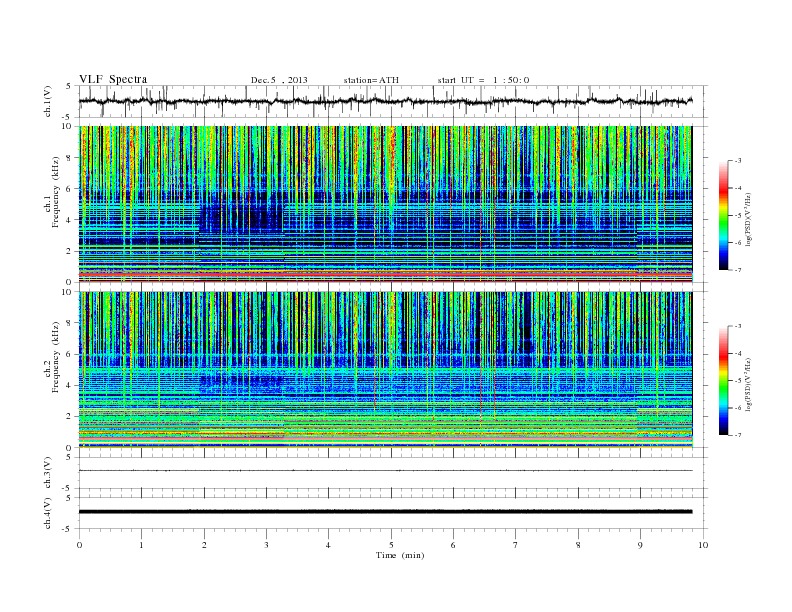Click the "6" tick on the time axis
The width and height of the screenshot is (792, 612).
[x=453, y=545]
